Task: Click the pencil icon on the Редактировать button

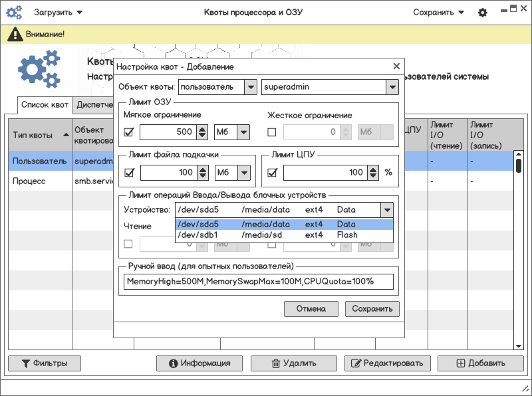Action: click(x=356, y=363)
